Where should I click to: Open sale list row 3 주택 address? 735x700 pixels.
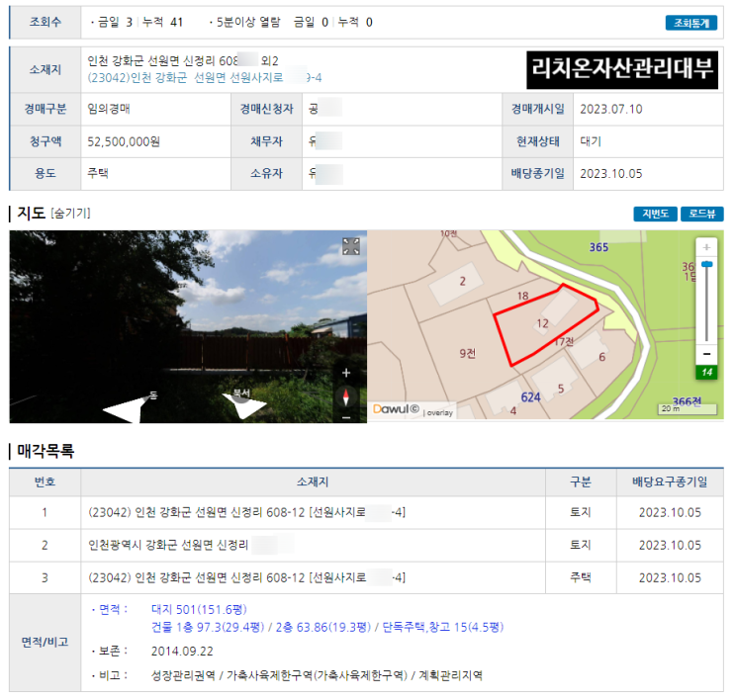tap(246, 577)
